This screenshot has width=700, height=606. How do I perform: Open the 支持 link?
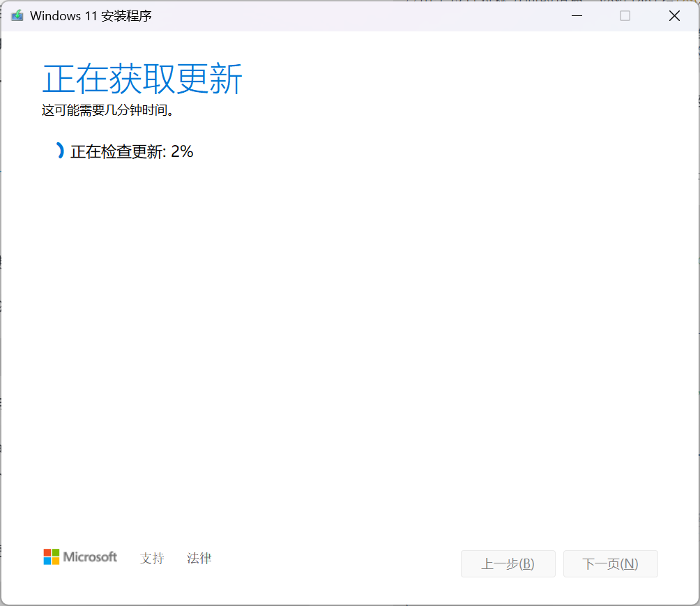(x=152, y=558)
